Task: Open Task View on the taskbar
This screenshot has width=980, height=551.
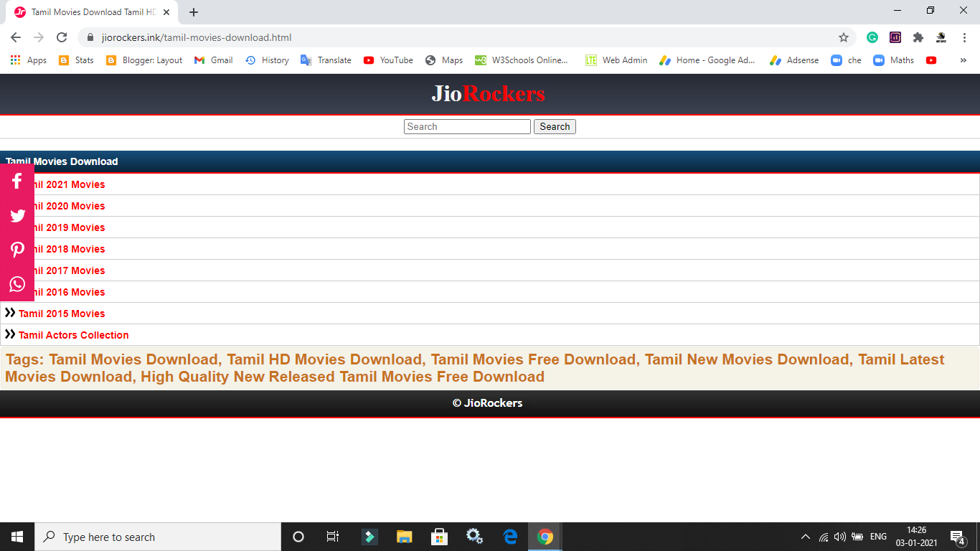Action: 333,537
